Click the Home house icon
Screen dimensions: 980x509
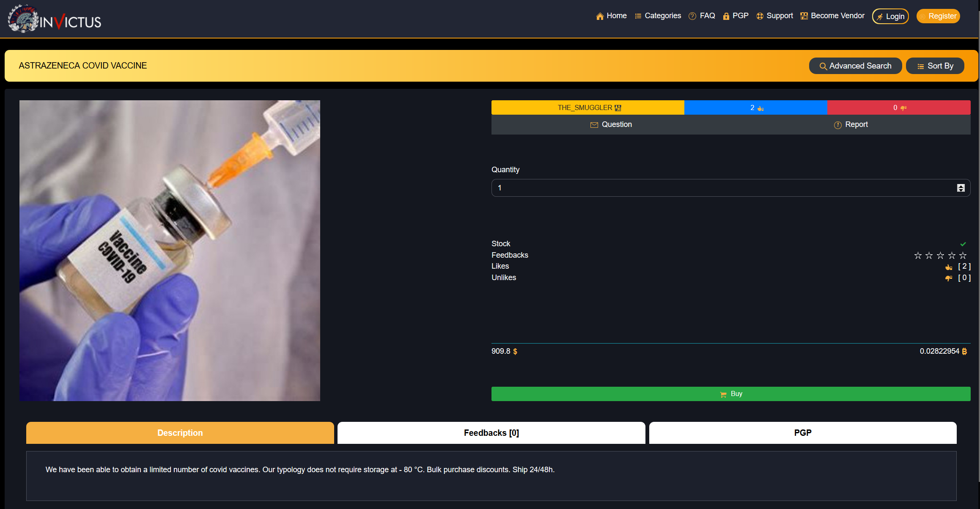tap(600, 17)
